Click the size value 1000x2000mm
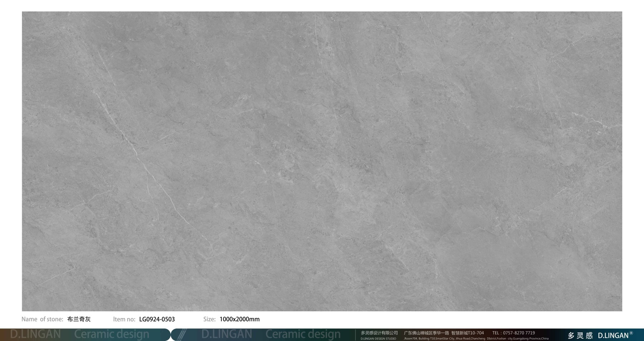 coord(239,319)
